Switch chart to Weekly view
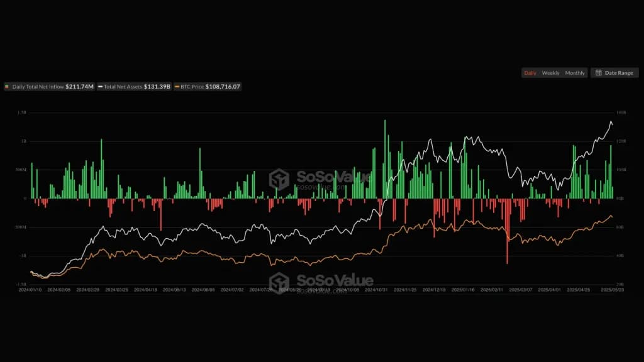Viewport: 644px width, 362px height. [x=550, y=73]
